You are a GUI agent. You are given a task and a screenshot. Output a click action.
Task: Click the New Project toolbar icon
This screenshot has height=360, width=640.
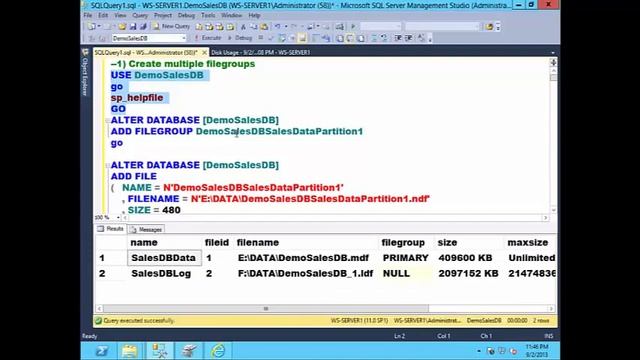click(91, 27)
